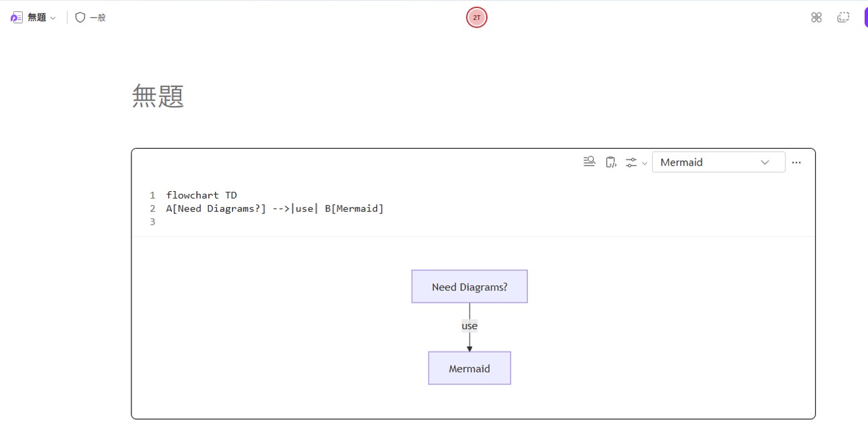Click code line 2 'A[Need Diagrams?]' text
The height and width of the screenshot is (448, 868).
(x=216, y=209)
